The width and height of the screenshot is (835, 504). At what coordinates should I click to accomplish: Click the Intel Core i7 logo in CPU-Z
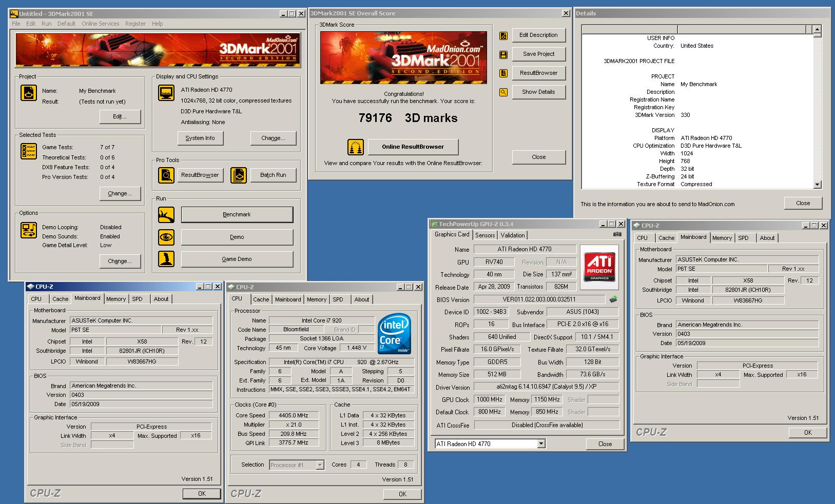394,333
